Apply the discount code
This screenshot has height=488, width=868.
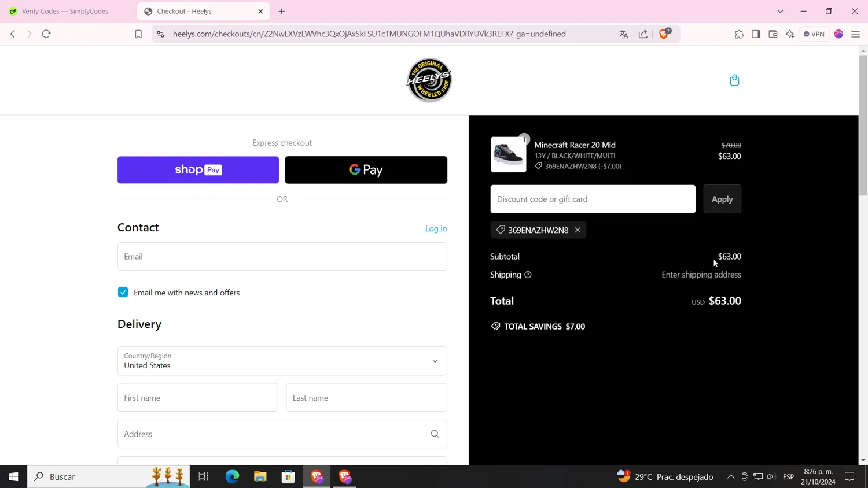point(722,199)
